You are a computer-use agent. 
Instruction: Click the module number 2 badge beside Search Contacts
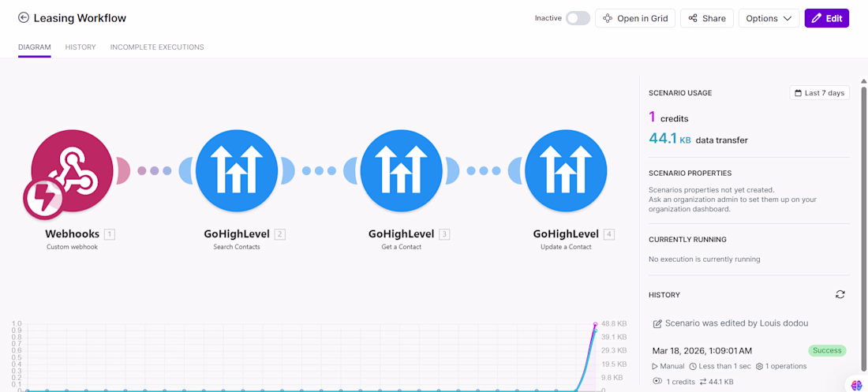click(280, 234)
